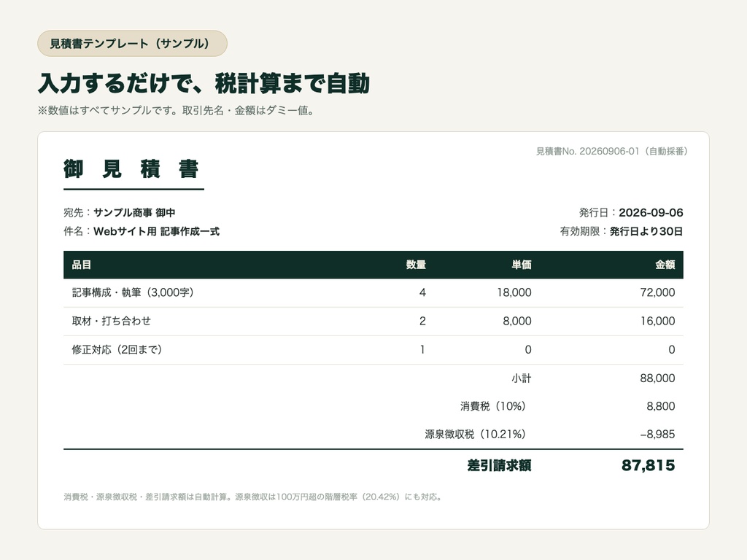Click the footnote about 自動計算 and 20.42%

click(x=253, y=497)
